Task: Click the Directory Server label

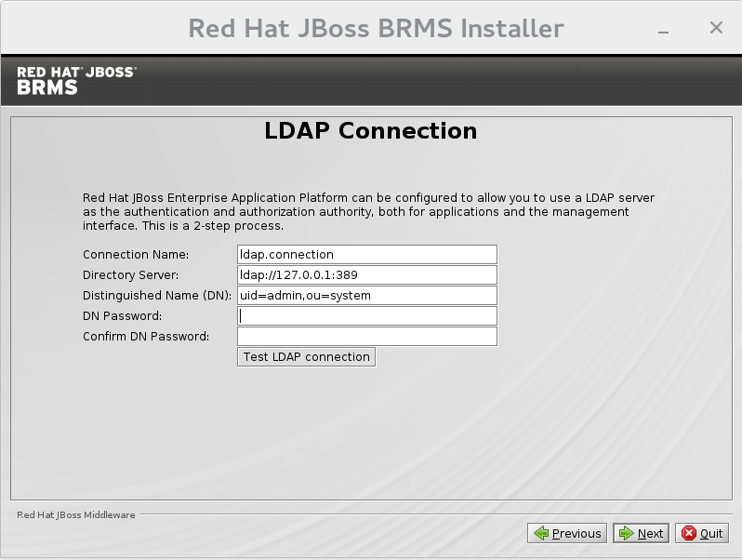Action: (130, 275)
